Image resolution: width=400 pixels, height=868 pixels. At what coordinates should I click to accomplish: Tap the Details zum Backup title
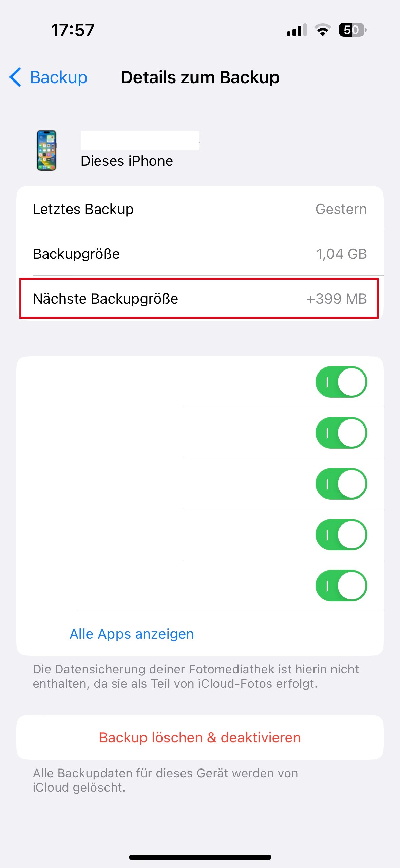(200, 77)
